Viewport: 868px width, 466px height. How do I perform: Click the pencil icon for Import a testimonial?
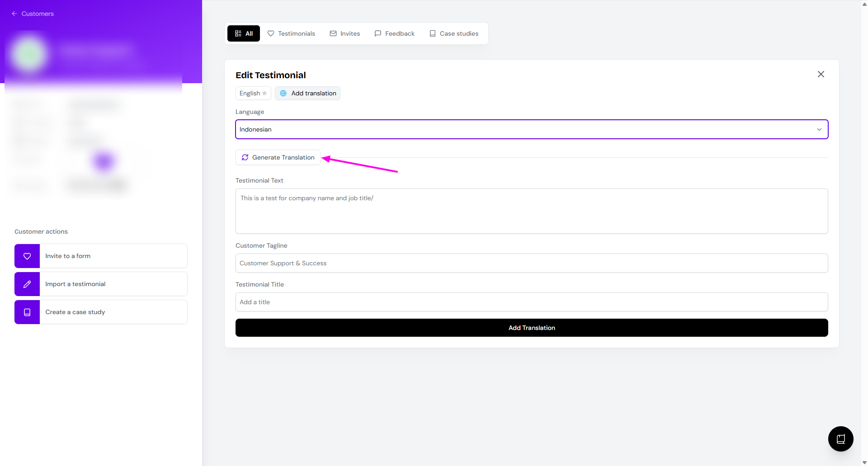[27, 284]
